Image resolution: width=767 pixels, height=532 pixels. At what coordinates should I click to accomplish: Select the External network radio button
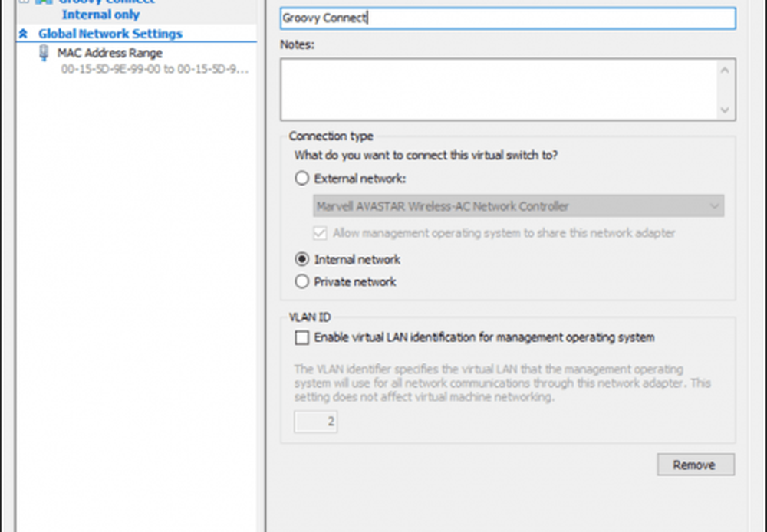[x=302, y=179]
